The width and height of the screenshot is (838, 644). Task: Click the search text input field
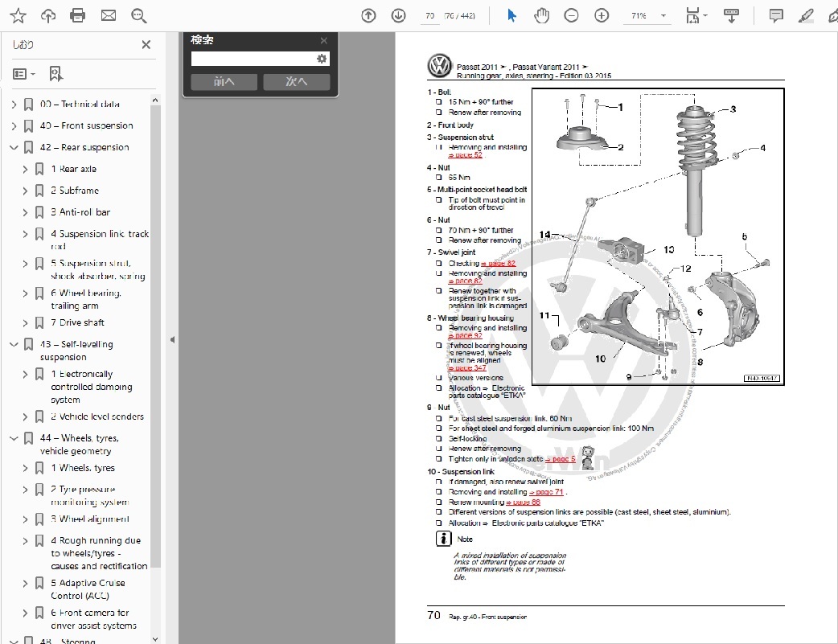pyautogui.click(x=253, y=59)
